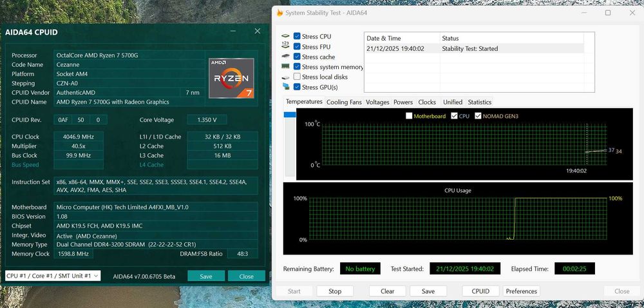The height and width of the screenshot is (308, 644).
Task: Uncheck Stress FPU
Action: [x=297, y=47]
